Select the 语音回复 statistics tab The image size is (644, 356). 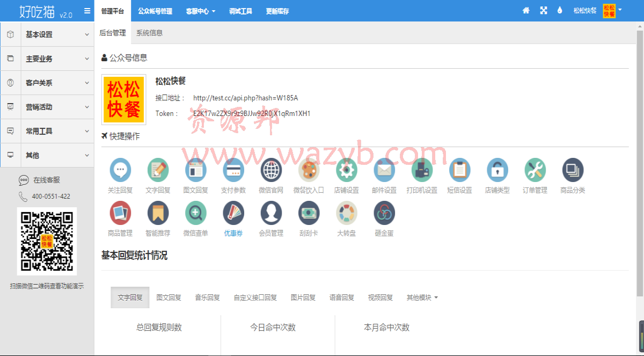tap(342, 297)
